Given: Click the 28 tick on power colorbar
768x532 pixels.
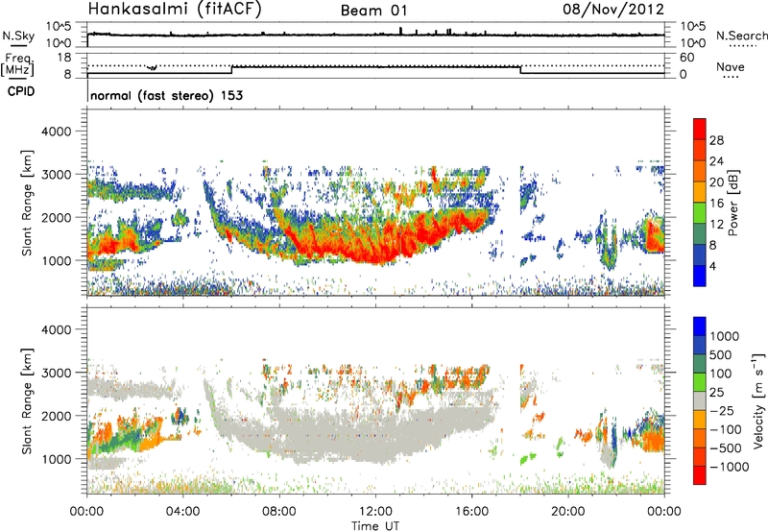Looking at the screenshot, I should tap(716, 140).
